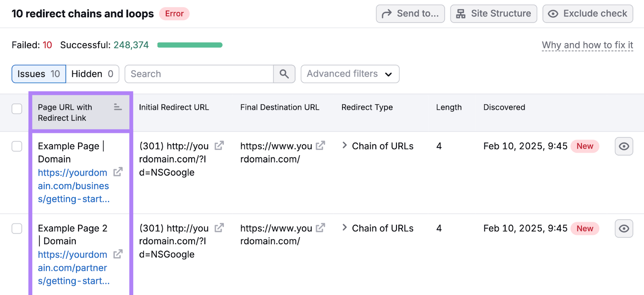Click the final destination URL text for Example Page
The image size is (644, 295).
pyautogui.click(x=276, y=152)
